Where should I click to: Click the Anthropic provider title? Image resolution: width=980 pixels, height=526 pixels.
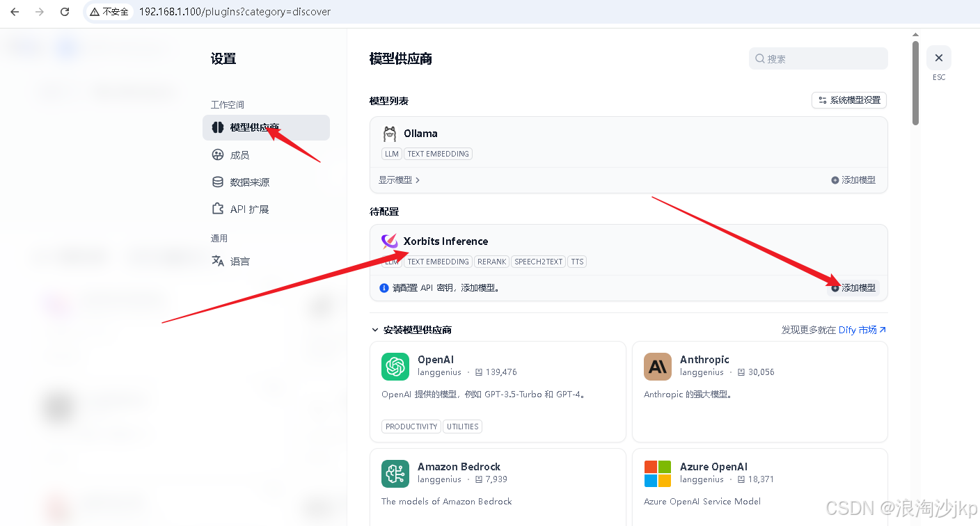click(704, 360)
